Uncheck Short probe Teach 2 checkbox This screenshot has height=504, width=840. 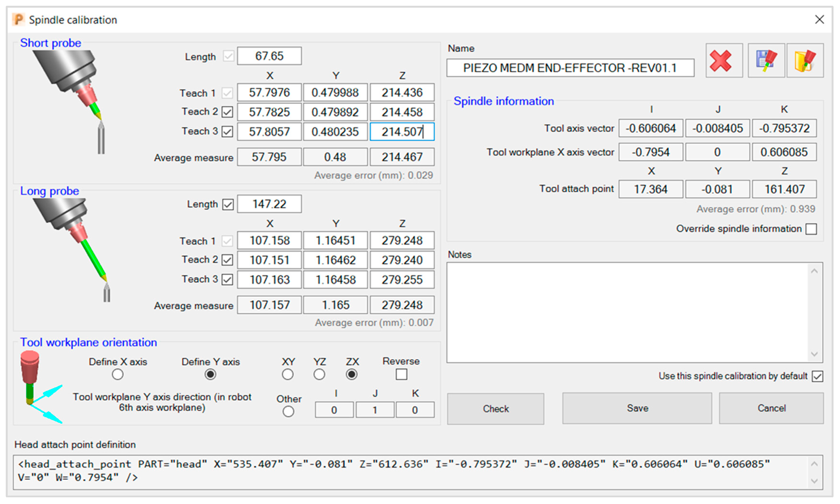[227, 112]
